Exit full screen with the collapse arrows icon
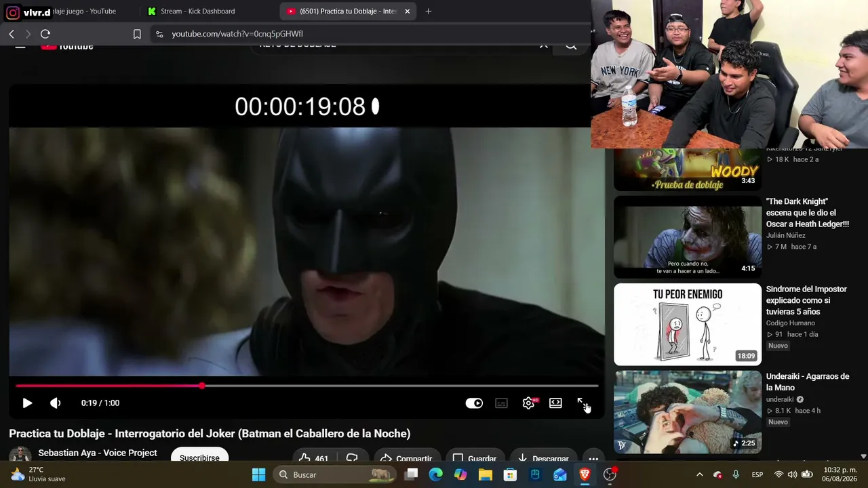The image size is (868, 488). point(582,403)
